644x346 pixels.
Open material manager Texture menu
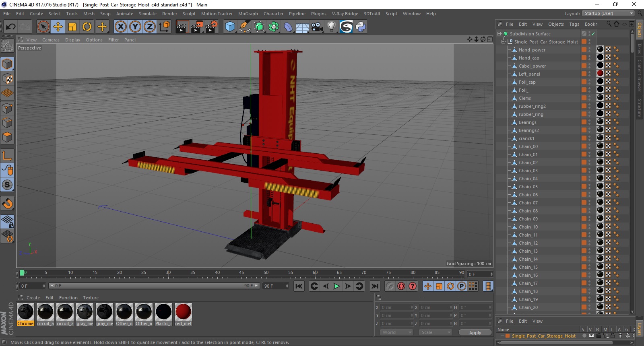(x=91, y=298)
